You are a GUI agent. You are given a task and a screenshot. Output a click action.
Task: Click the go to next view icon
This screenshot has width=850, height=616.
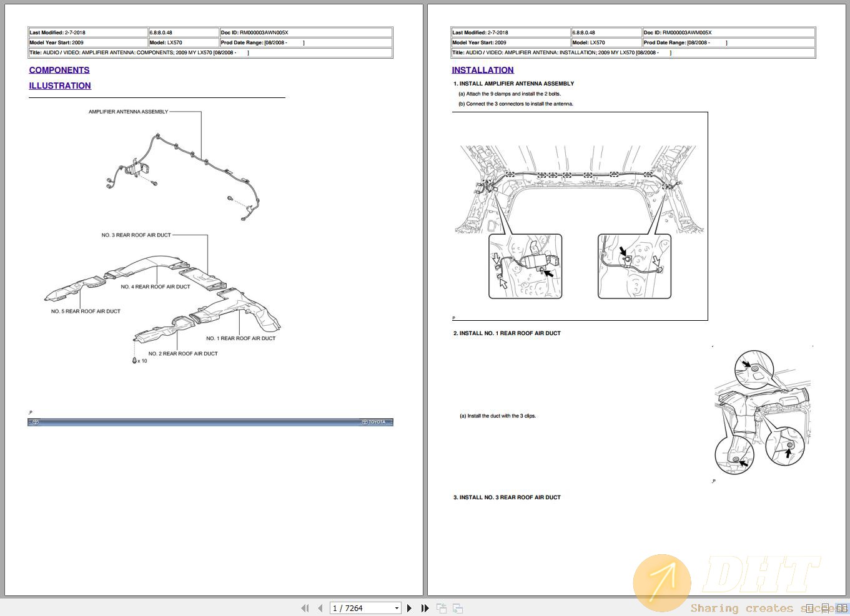point(458,608)
